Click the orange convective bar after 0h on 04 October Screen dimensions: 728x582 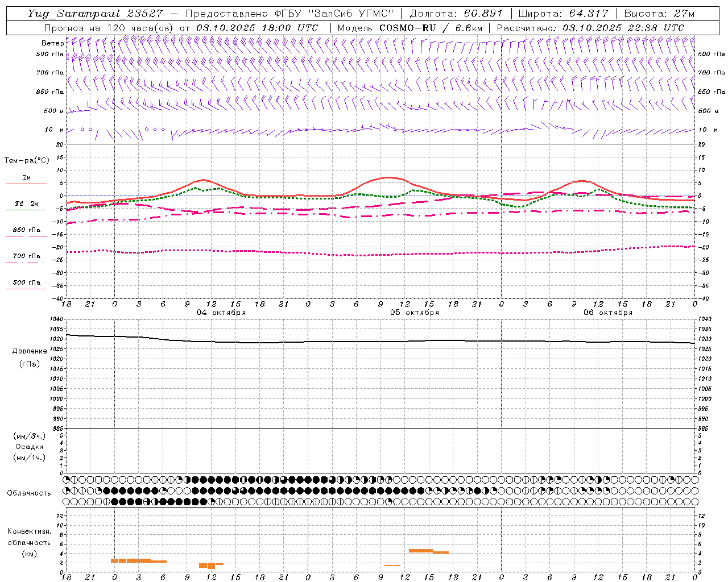click(x=139, y=561)
